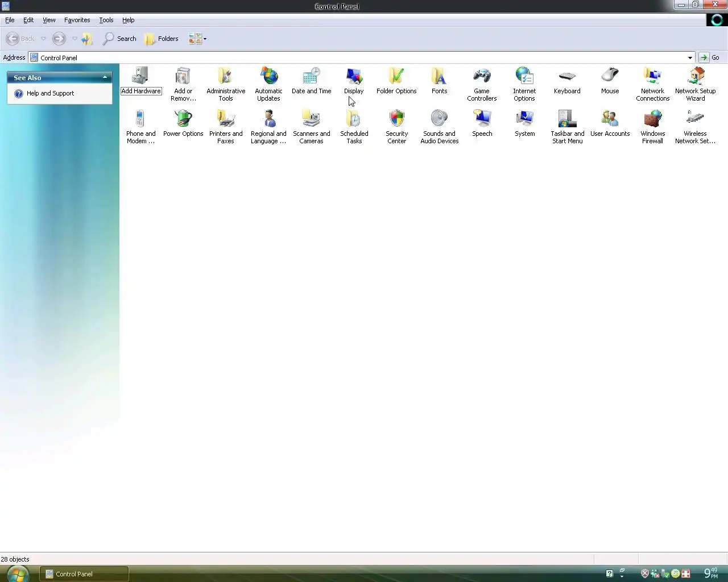The width and height of the screenshot is (728, 582).
Task: Open the Administrative Tools folder icon
Action: (x=226, y=76)
